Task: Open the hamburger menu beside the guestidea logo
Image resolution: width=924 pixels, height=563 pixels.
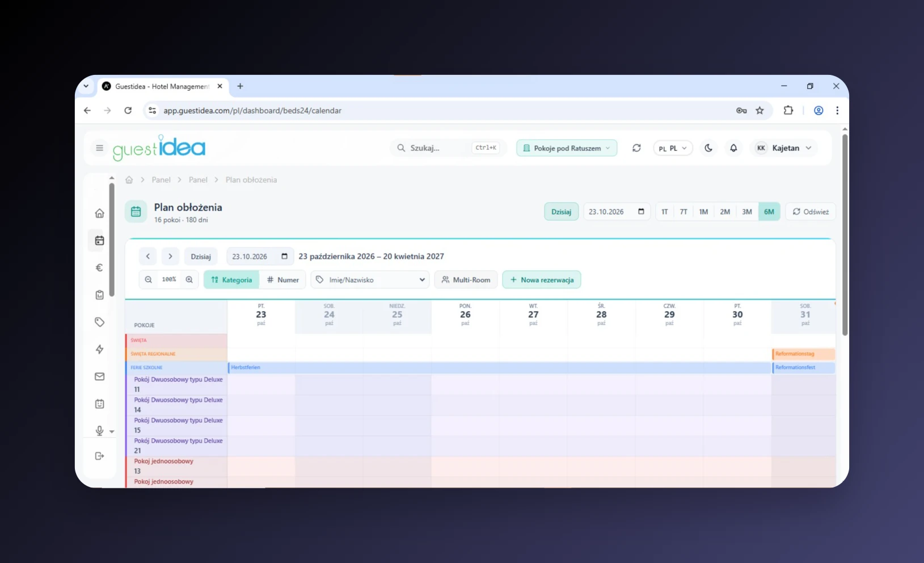Action: tap(99, 148)
